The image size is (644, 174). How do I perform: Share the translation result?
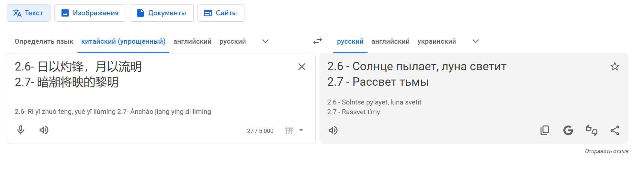tap(615, 130)
